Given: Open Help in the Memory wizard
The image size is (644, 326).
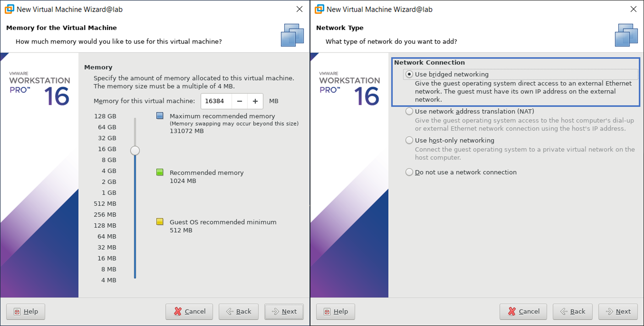Looking at the screenshot, I should 26,311.
